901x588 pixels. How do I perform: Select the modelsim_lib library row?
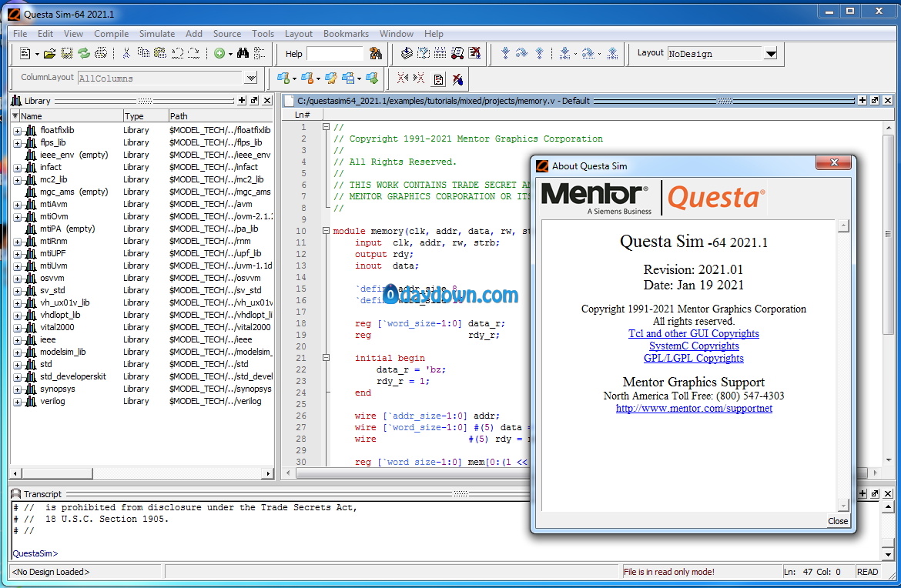point(142,352)
